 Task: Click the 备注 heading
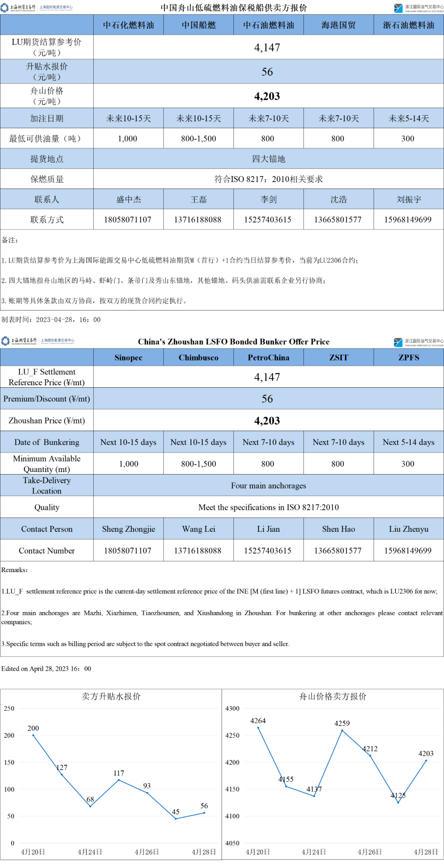(10, 240)
